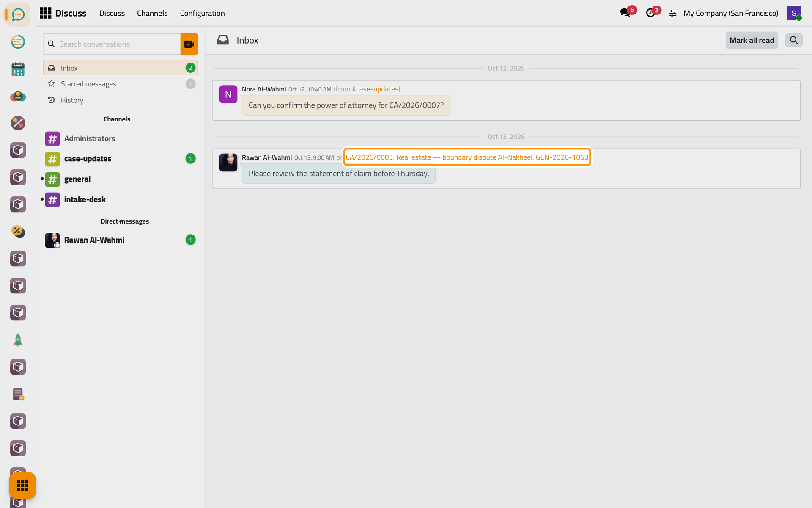Open direct chat with Rawan Al-Wahmi
812x508 pixels.
click(x=120, y=240)
